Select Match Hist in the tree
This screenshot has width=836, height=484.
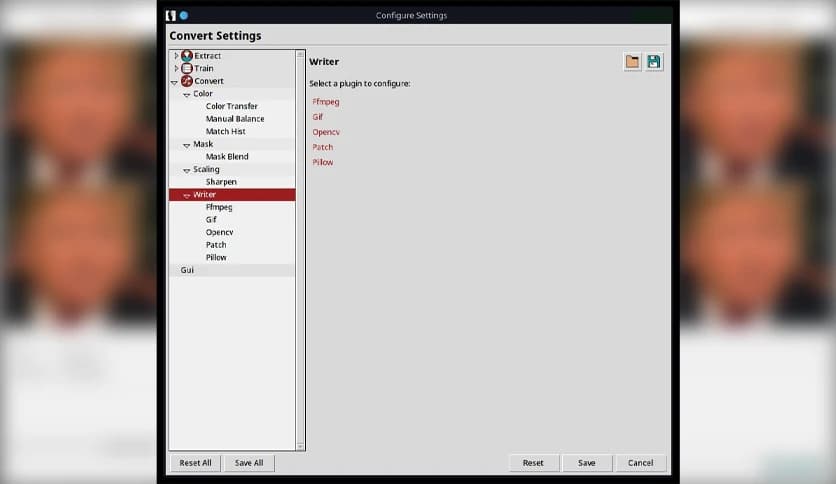[x=226, y=131]
